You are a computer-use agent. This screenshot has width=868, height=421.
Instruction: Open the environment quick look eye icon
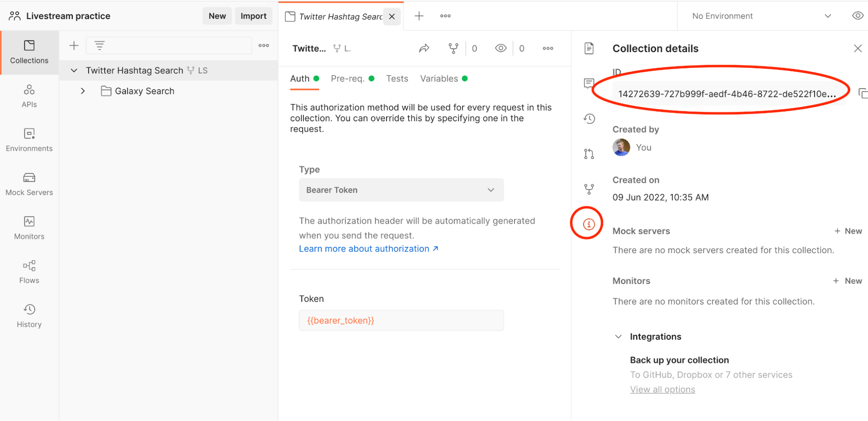click(858, 16)
